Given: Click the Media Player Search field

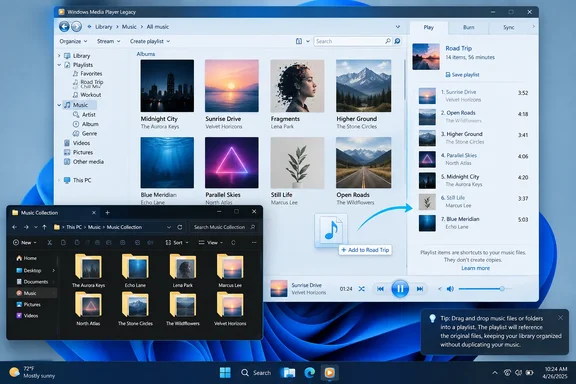Looking at the screenshot, I should (x=353, y=41).
